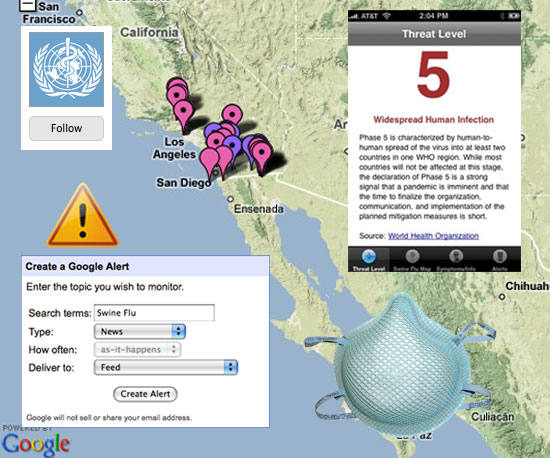Viewport: 550px width, 458px height.
Task: Click the isolated pink pin northeast of Los Angeles
Action: pos(232,114)
